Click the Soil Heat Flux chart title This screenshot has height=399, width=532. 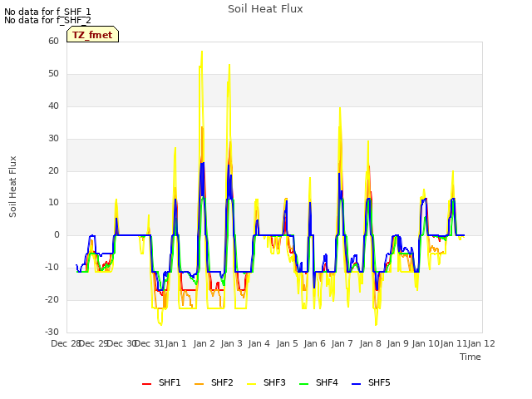(x=265, y=9)
